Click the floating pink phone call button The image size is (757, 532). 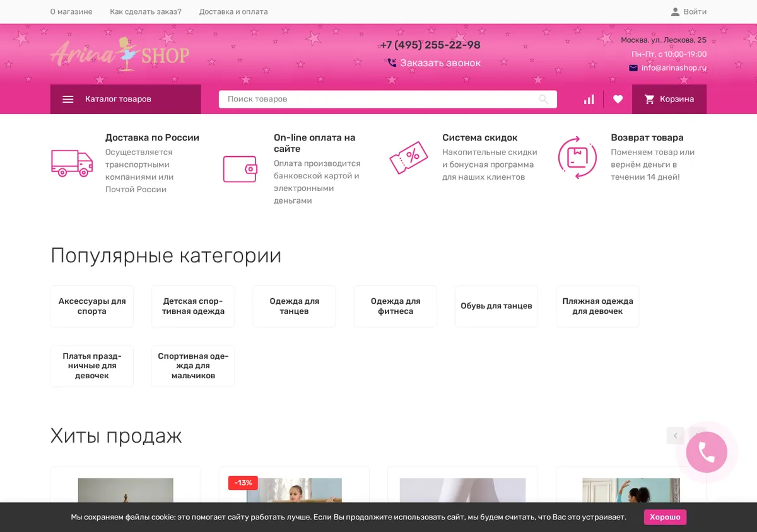707,452
